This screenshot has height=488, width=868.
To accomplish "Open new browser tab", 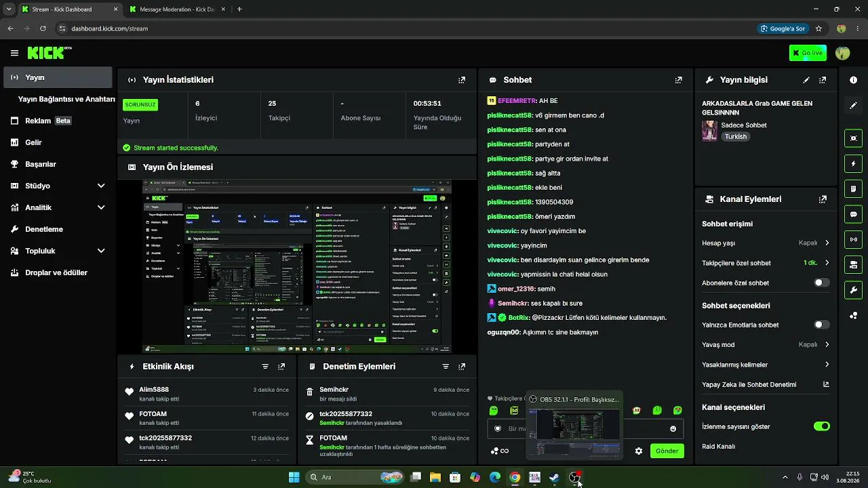I will click(239, 9).
